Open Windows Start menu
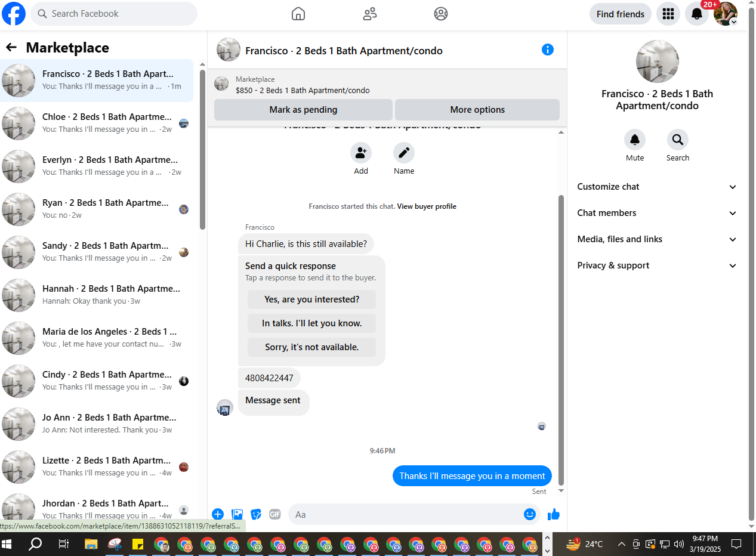This screenshot has height=556, width=756. (x=7, y=544)
